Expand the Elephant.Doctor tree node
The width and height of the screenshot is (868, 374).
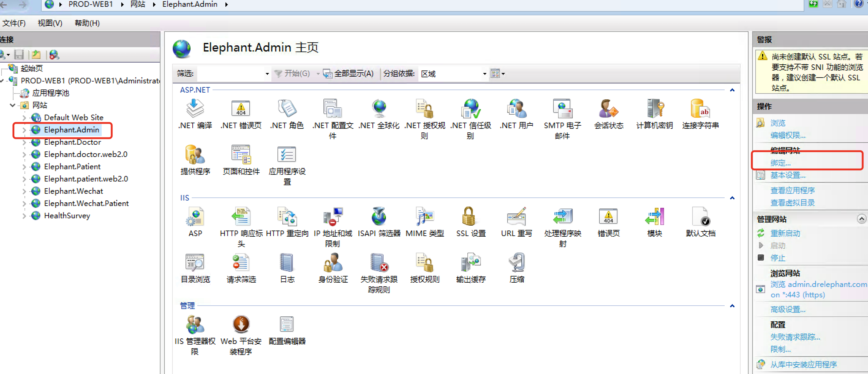[x=24, y=142]
